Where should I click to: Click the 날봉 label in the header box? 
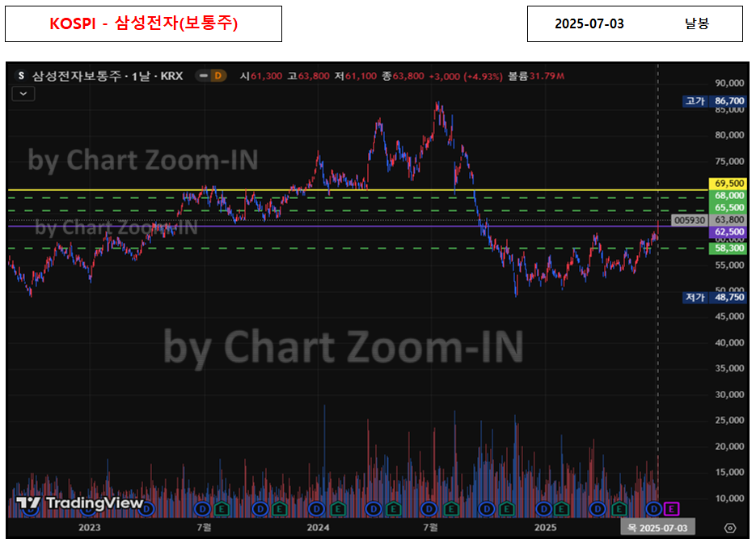(x=697, y=23)
